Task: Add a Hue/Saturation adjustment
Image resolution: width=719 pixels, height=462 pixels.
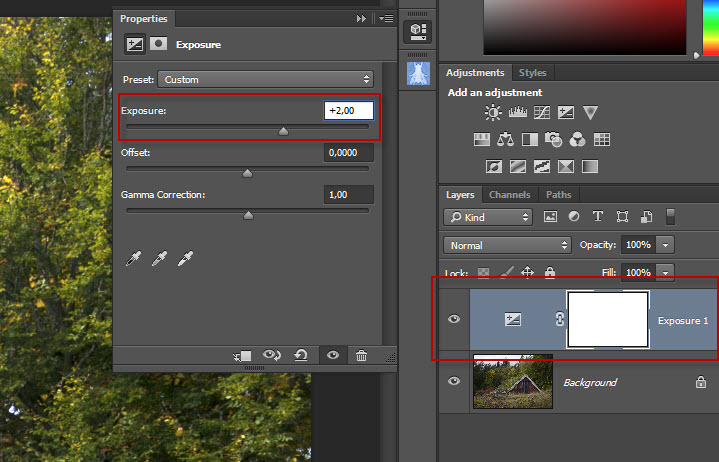Action: point(481,139)
